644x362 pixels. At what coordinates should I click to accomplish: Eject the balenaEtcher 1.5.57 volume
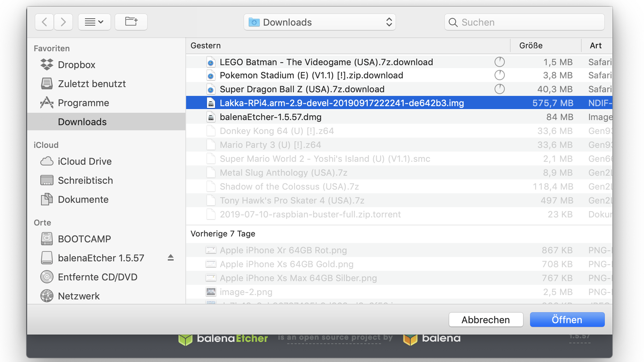(170, 258)
